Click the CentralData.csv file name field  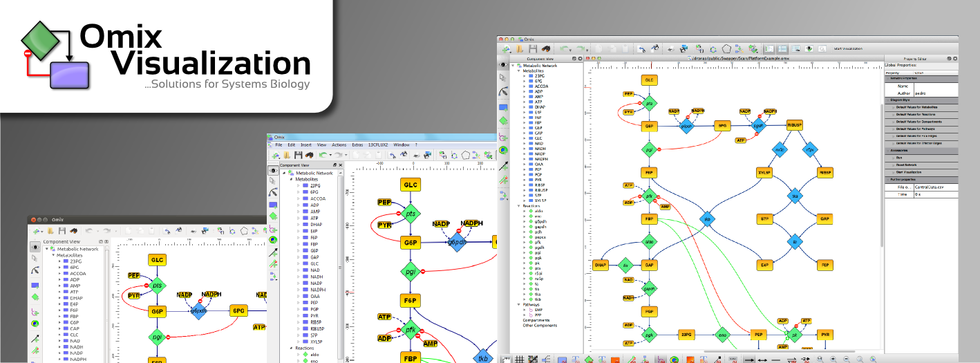(936, 187)
